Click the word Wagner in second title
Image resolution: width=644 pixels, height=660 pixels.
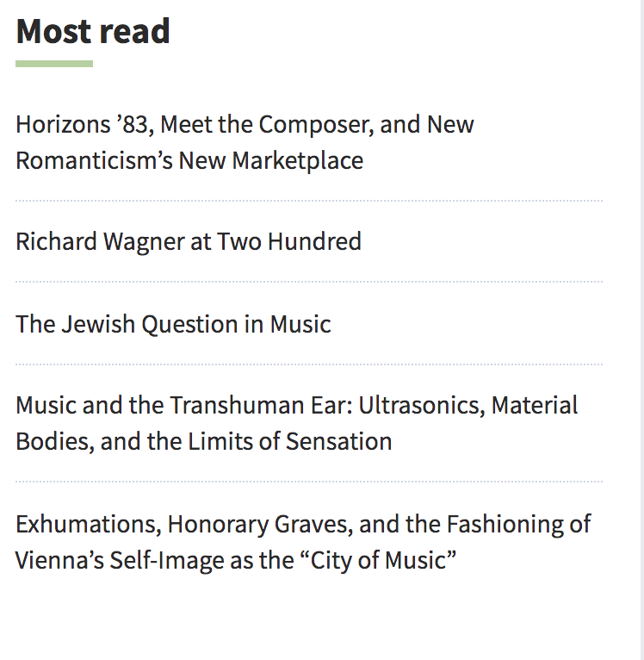(144, 242)
